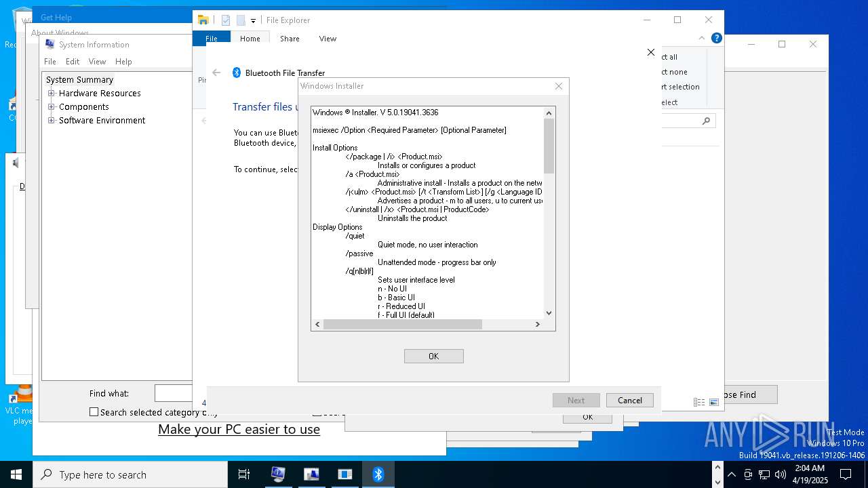Open the picture-monitor app taskbar icon
Image resolution: width=868 pixels, height=488 pixels.
click(311, 474)
